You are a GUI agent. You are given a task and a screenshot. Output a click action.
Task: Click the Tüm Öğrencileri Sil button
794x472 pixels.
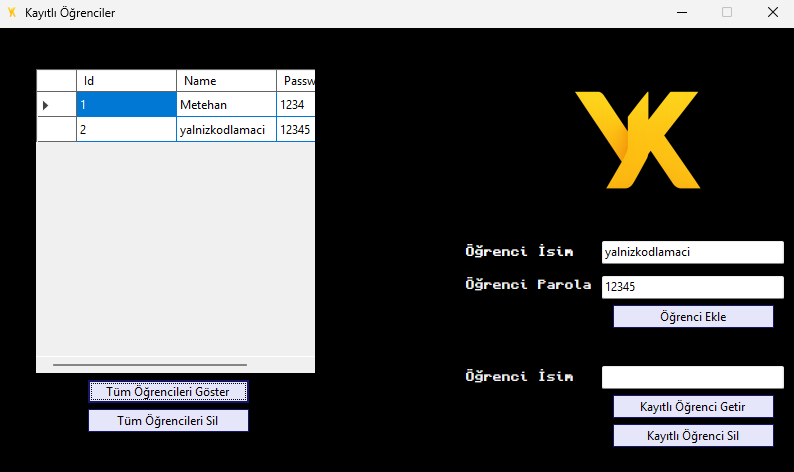point(168,421)
